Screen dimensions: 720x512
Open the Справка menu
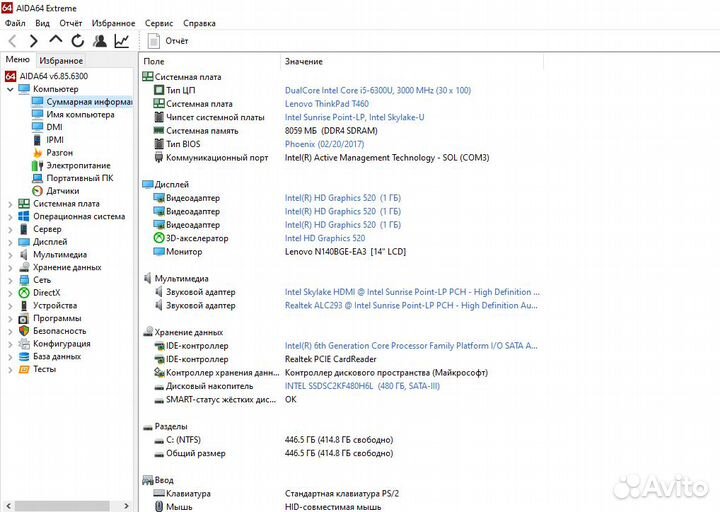(x=199, y=23)
